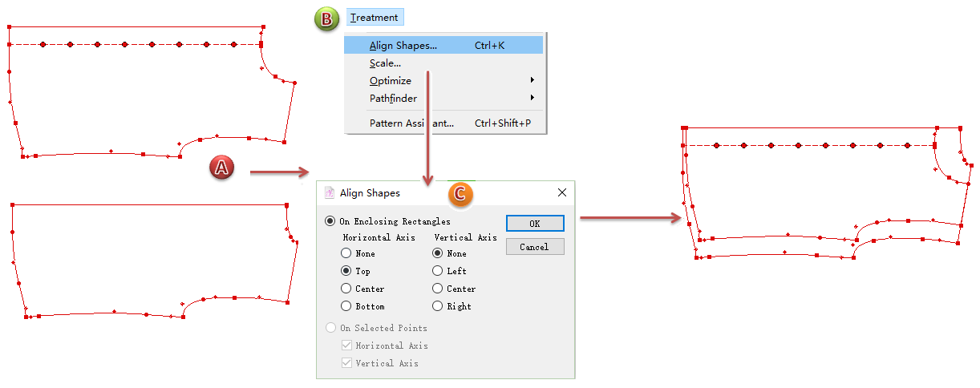Select Vertical Axis Center radio button
Viewport: 980px width, 388px height.
(437, 289)
